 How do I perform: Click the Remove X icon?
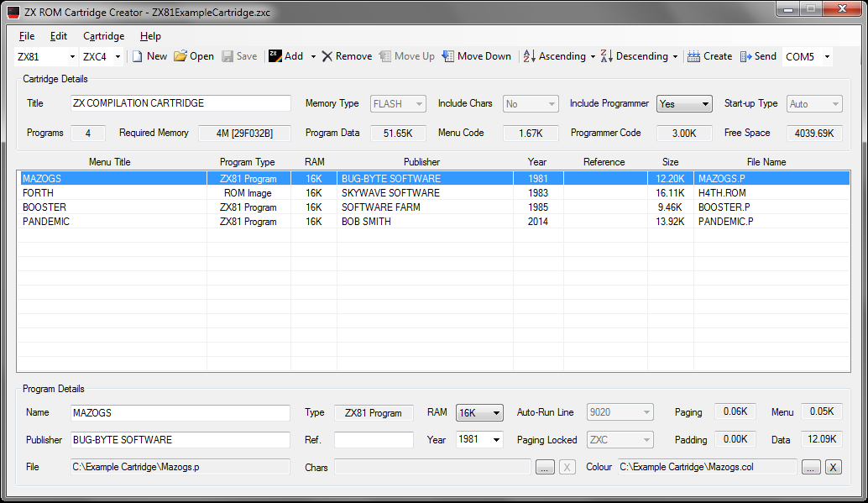327,56
